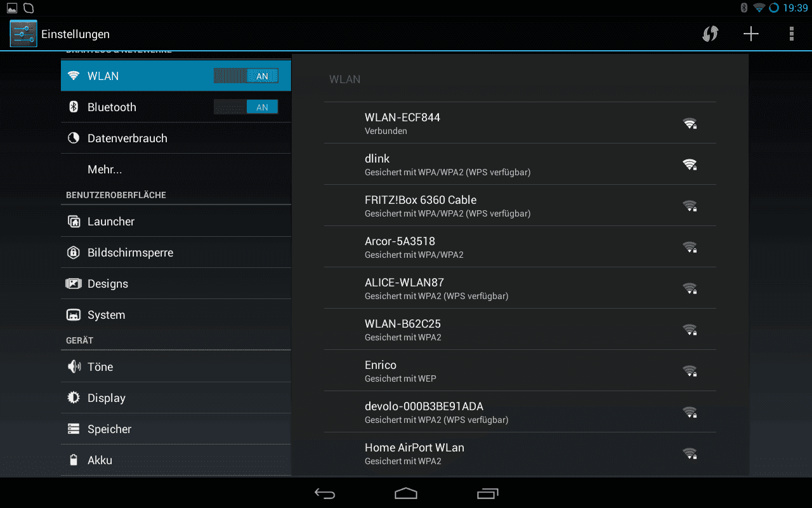Screen dimensions: 812x508
Task: Tap the status bar Bluetooth indicator
Action: 744,8
